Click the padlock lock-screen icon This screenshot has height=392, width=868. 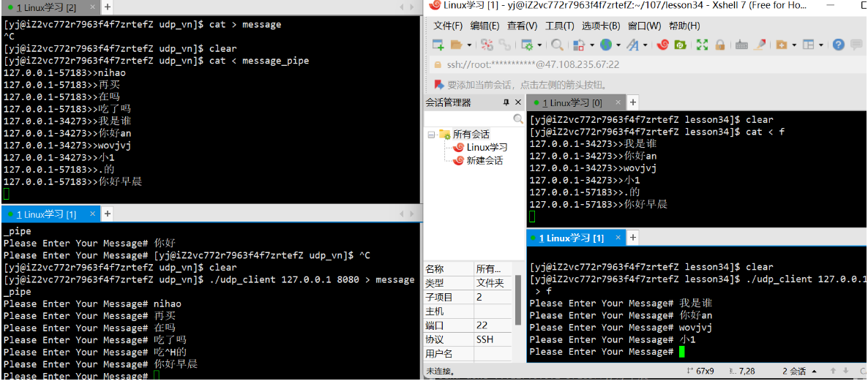pyautogui.click(x=719, y=45)
